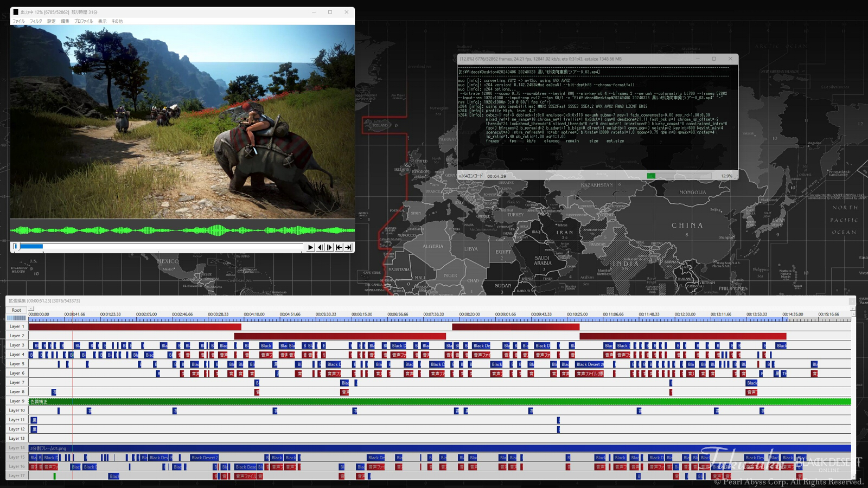Click the seek bar in the AviUtl main window
The image size is (868, 488).
pyautogui.click(x=158, y=247)
